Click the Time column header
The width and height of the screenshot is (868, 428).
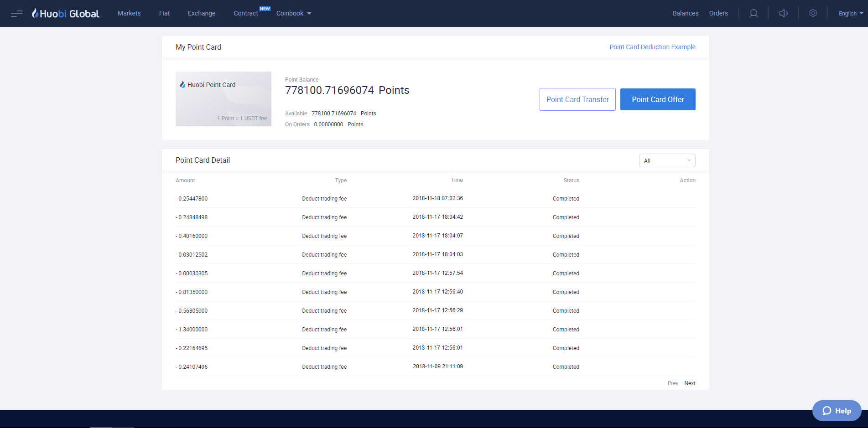point(457,180)
